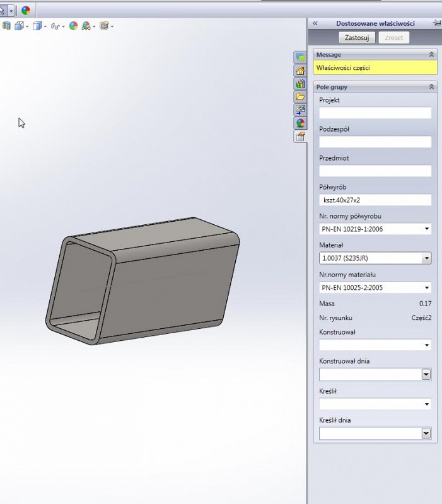
Task: Click the Zastosuj button
Action: [357, 38]
